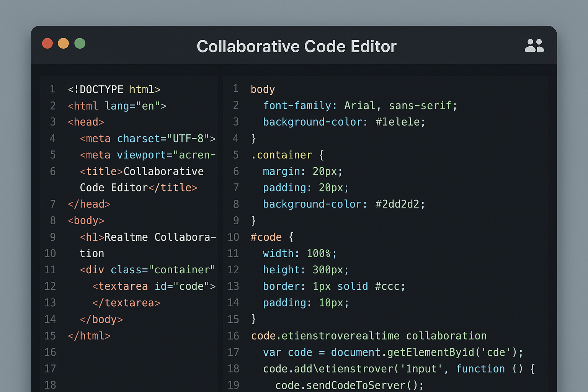Select the .container selector in CSS pane
Screen dimensions: 588x392
pyautogui.click(x=282, y=155)
